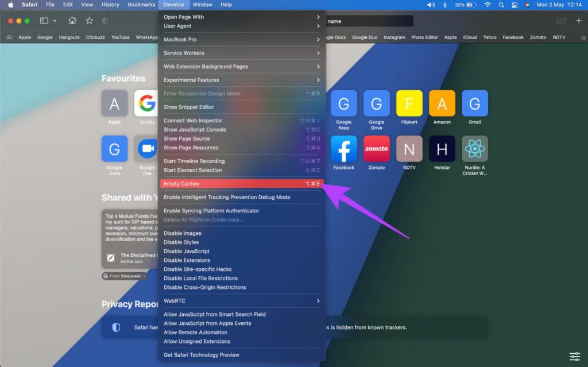Open the Google Docs favourite tile
Viewport: 588px width, 367px height.
(114, 149)
